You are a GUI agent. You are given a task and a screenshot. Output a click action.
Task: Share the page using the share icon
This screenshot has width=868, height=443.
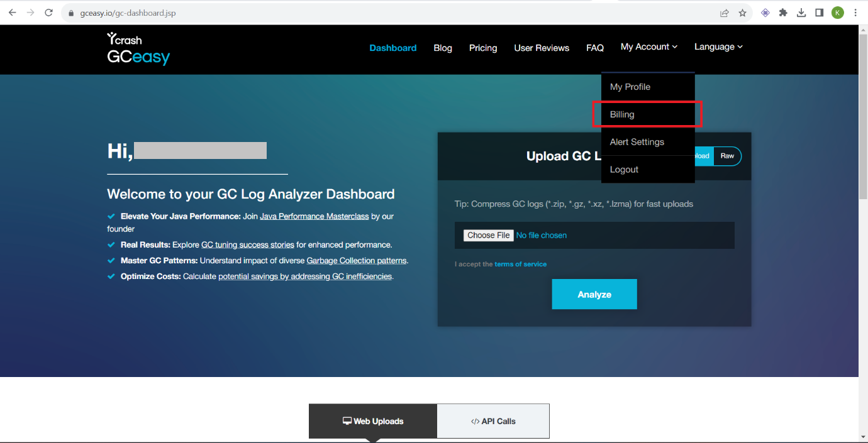click(724, 13)
